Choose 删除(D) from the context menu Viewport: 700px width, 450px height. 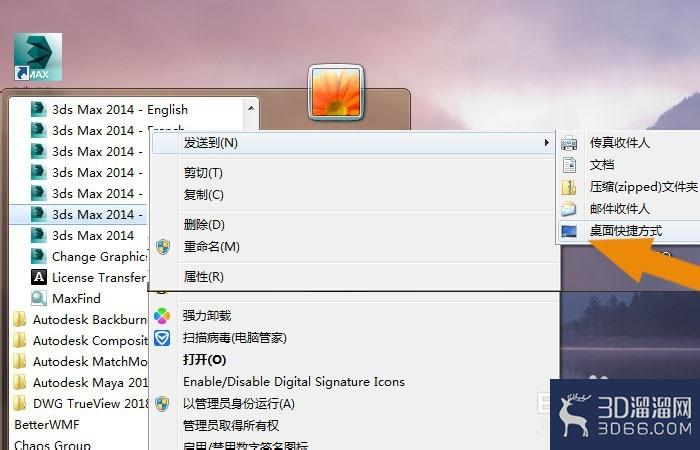[204, 225]
